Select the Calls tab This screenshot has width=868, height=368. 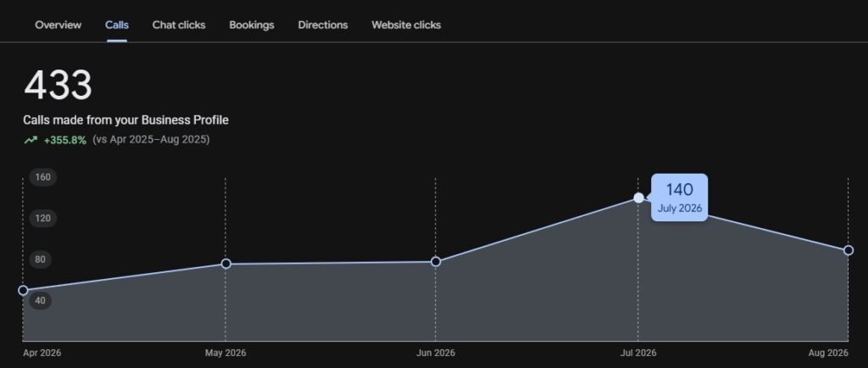point(117,25)
